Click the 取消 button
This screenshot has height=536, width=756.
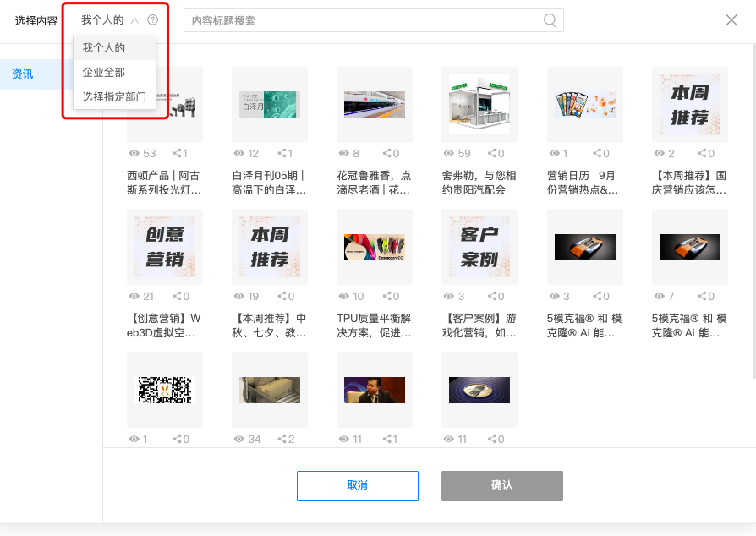click(x=357, y=485)
